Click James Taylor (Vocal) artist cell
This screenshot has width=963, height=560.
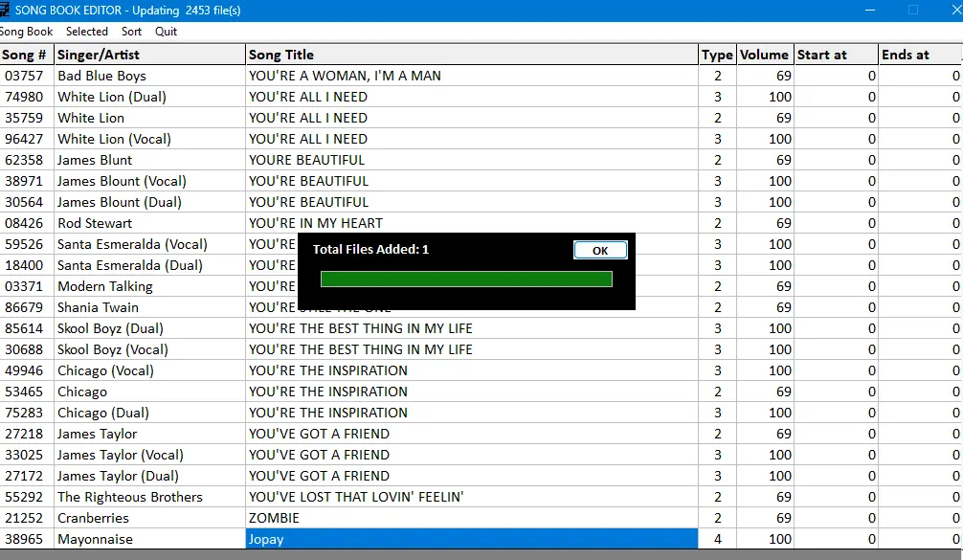(x=150, y=455)
